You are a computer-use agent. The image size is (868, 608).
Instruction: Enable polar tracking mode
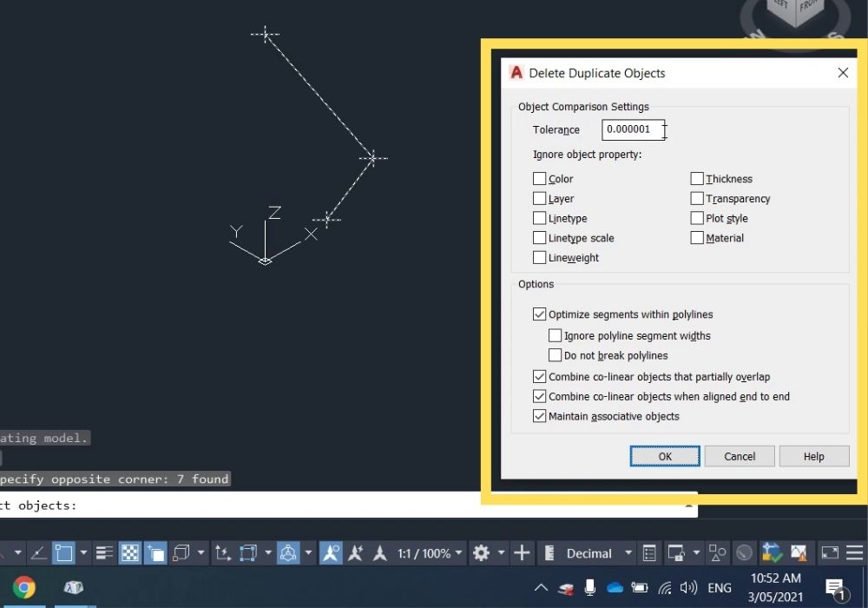(39, 552)
